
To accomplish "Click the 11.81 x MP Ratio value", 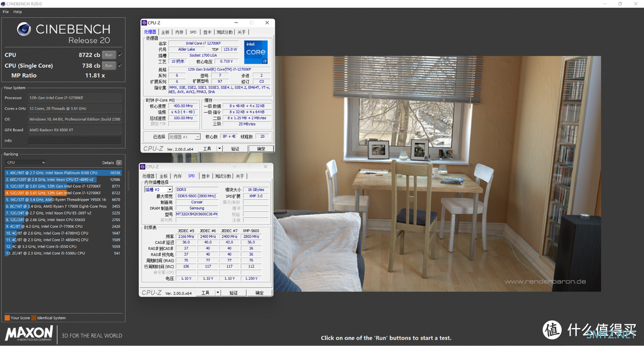I will (x=95, y=76).
